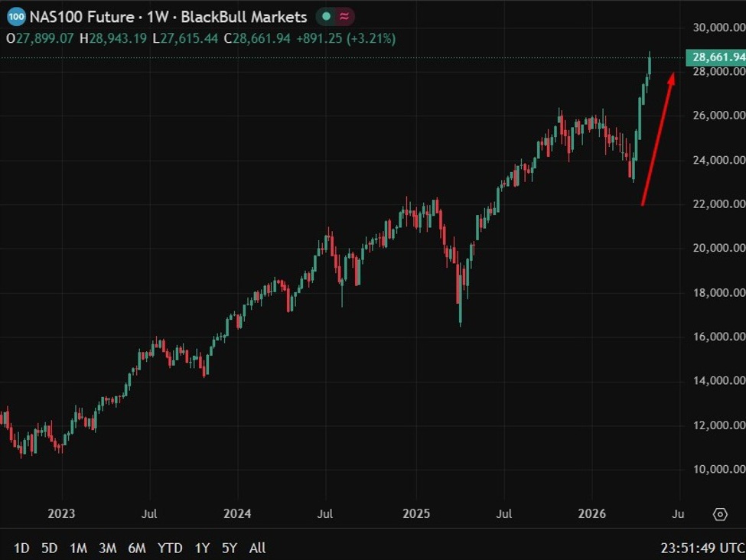Select the YTD time range

point(170,548)
